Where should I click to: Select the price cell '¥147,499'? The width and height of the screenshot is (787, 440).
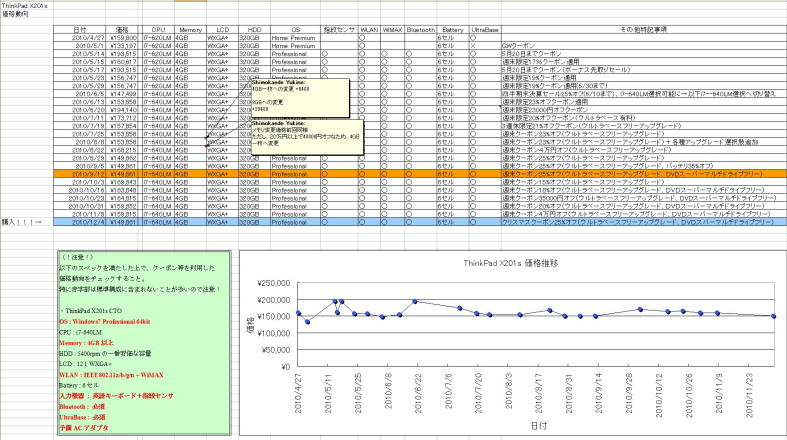tap(122, 94)
